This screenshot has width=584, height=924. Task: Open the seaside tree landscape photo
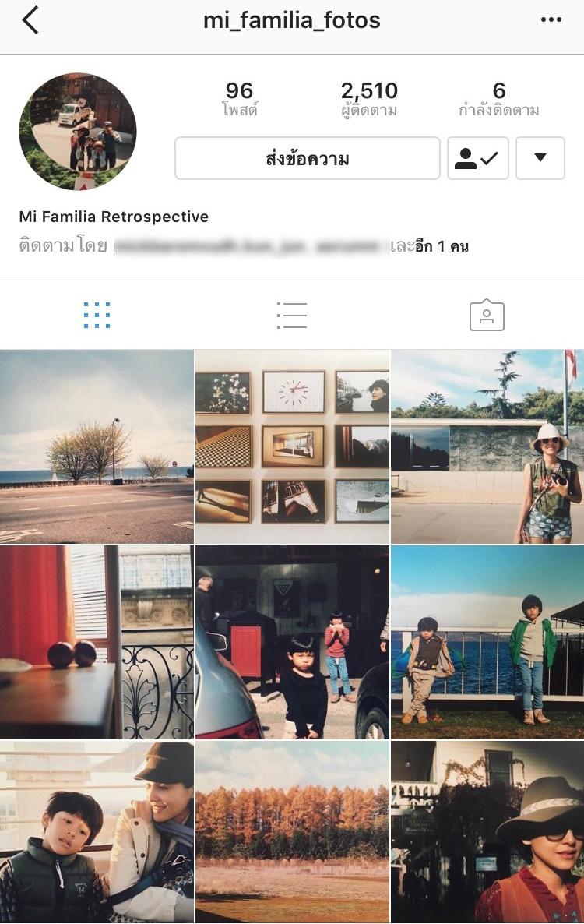pos(97,446)
